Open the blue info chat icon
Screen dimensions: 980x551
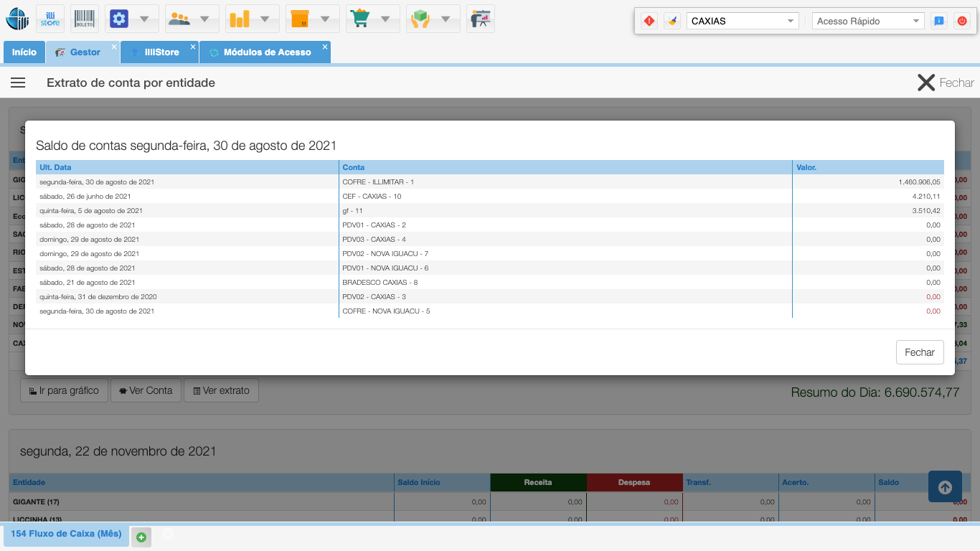(x=938, y=21)
